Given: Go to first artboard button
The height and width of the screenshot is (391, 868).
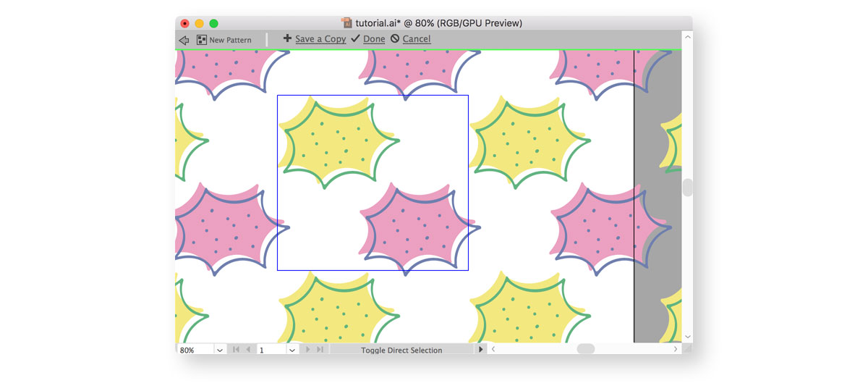Looking at the screenshot, I should click(x=236, y=350).
